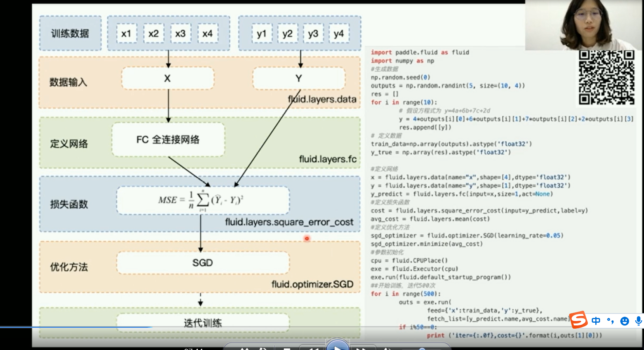Click the y_predict = fluid.layers.fc code line
The width and height of the screenshot is (644, 350).
click(x=462, y=194)
